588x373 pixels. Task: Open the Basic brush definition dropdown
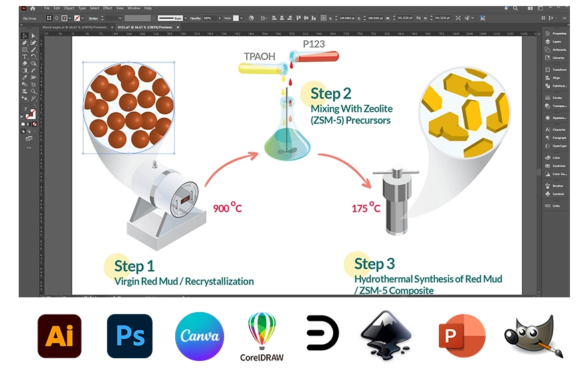pyautogui.click(x=185, y=18)
